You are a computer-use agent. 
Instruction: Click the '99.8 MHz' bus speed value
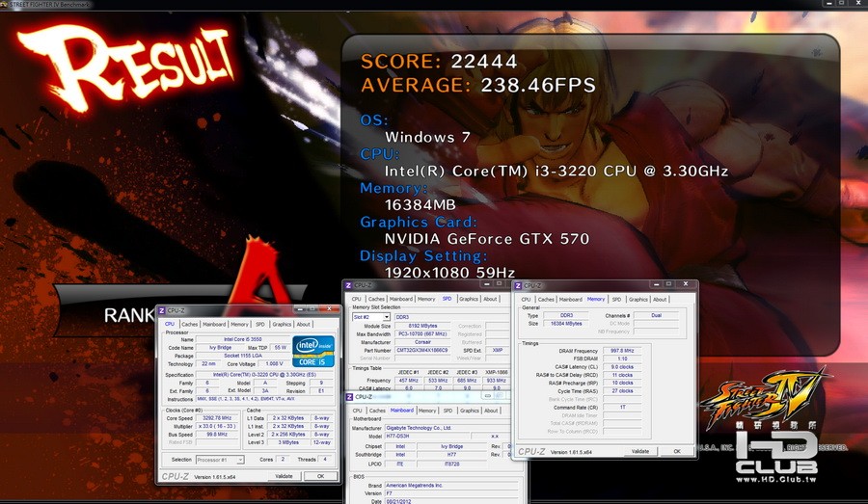(x=218, y=435)
